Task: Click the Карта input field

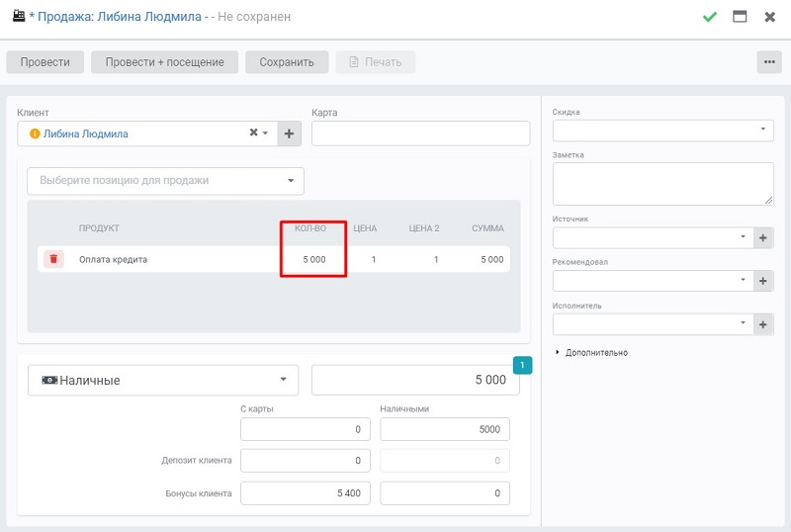Action: tap(421, 133)
